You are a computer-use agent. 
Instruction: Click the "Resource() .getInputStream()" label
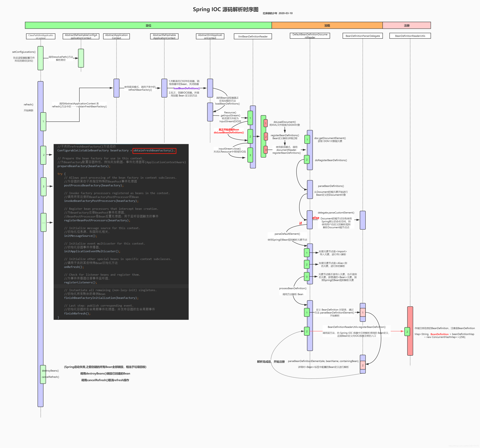[230, 114]
